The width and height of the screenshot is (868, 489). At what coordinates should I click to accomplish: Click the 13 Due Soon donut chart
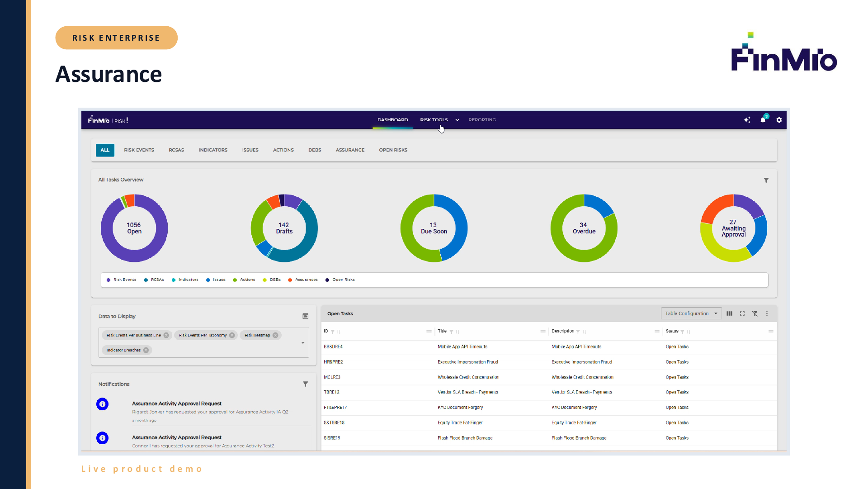pyautogui.click(x=434, y=228)
